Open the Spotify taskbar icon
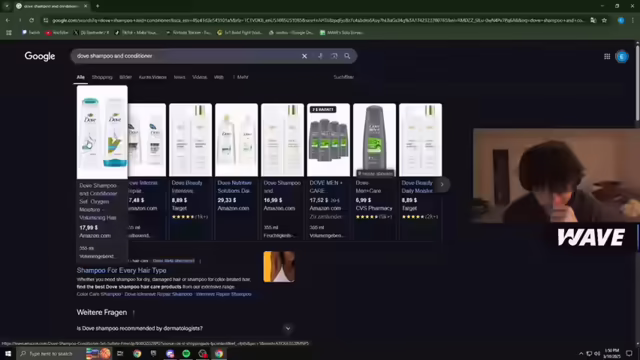This screenshot has width=640, height=360. click(186, 353)
